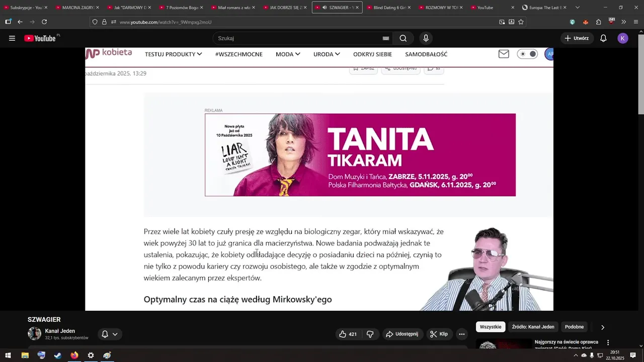Reload the page in the browser toolbar
644x362 pixels.
[44, 22]
